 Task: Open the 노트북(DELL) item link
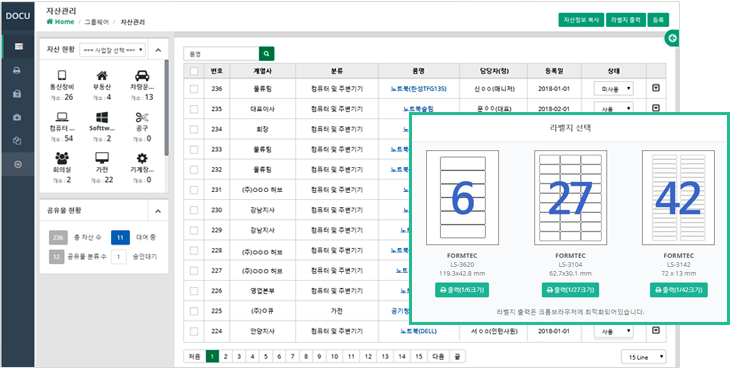[x=419, y=331]
